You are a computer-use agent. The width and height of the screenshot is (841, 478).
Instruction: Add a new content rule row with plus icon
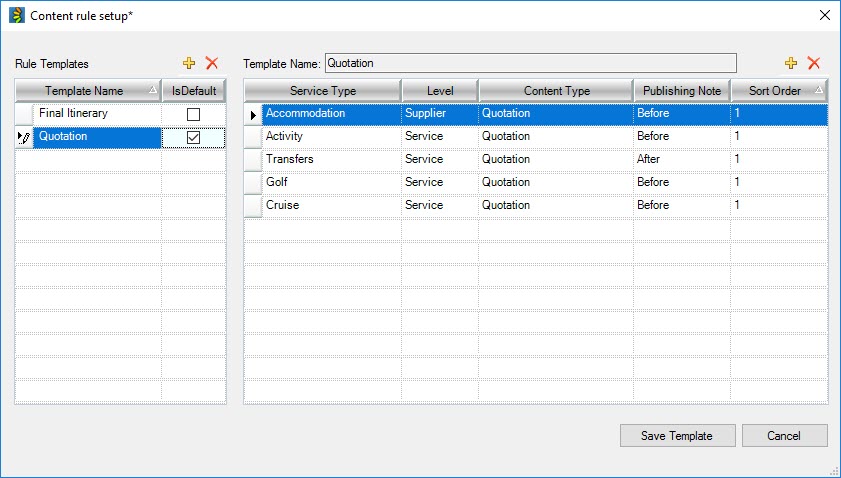tap(791, 63)
